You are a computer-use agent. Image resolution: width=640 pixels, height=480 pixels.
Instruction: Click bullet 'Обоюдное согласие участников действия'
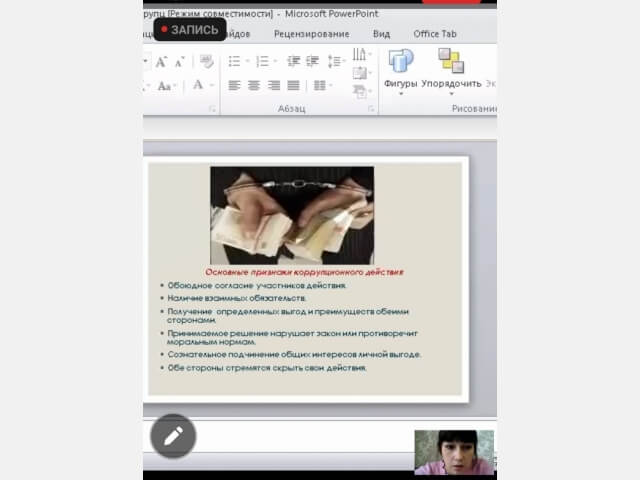tap(257, 285)
